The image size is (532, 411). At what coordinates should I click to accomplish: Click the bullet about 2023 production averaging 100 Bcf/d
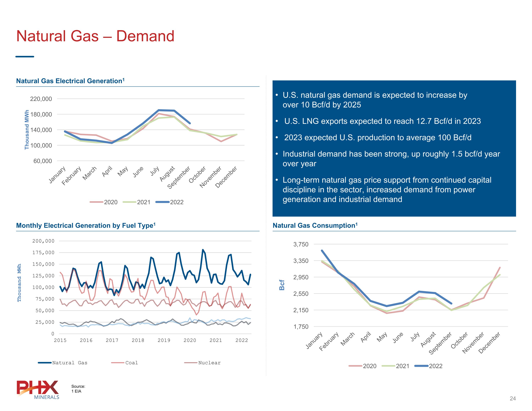click(x=373, y=138)
